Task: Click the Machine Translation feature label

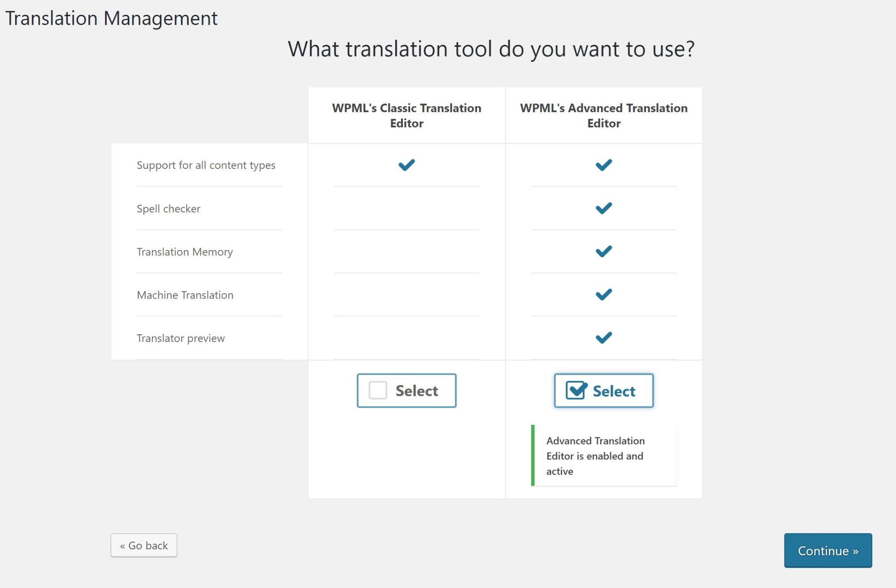Action: (185, 295)
